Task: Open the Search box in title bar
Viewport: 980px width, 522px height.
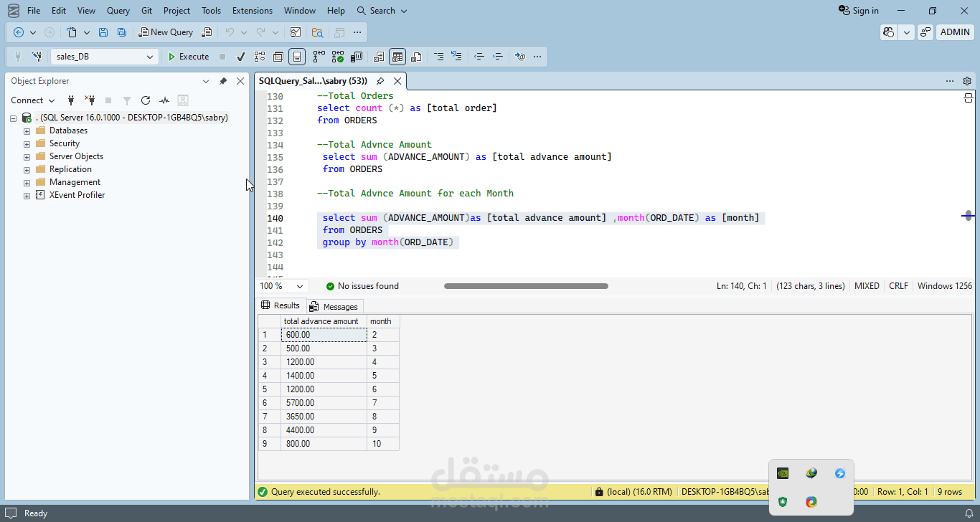Action: coord(382,11)
